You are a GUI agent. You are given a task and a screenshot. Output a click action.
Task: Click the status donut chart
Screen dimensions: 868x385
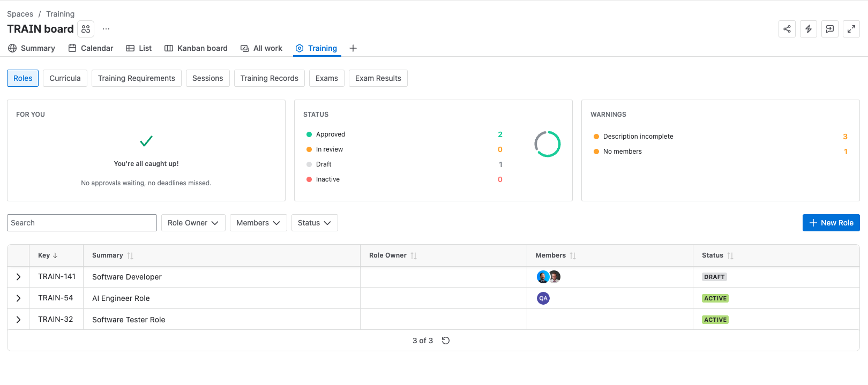tap(548, 144)
